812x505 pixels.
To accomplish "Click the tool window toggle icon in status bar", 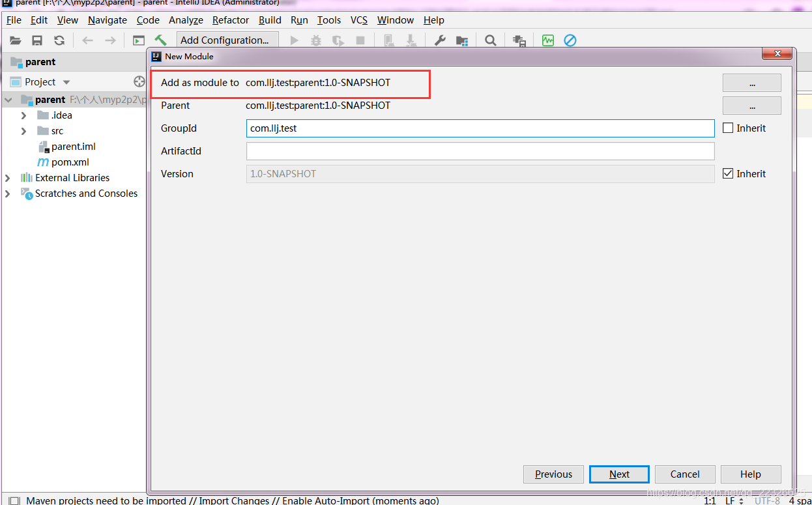I will pos(14,501).
